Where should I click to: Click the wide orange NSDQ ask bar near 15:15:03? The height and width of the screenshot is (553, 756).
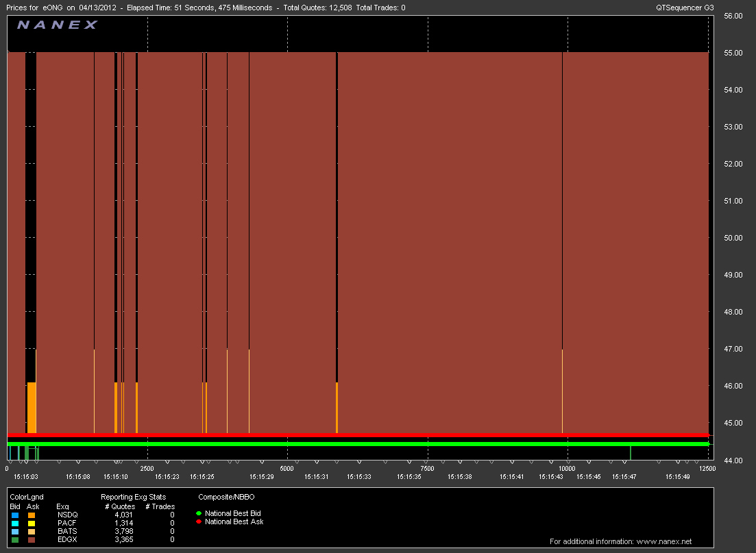[x=32, y=408]
